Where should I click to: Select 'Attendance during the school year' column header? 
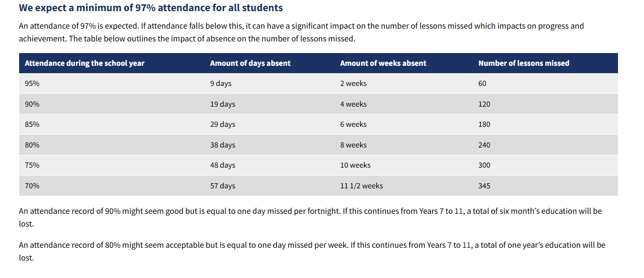pos(84,63)
